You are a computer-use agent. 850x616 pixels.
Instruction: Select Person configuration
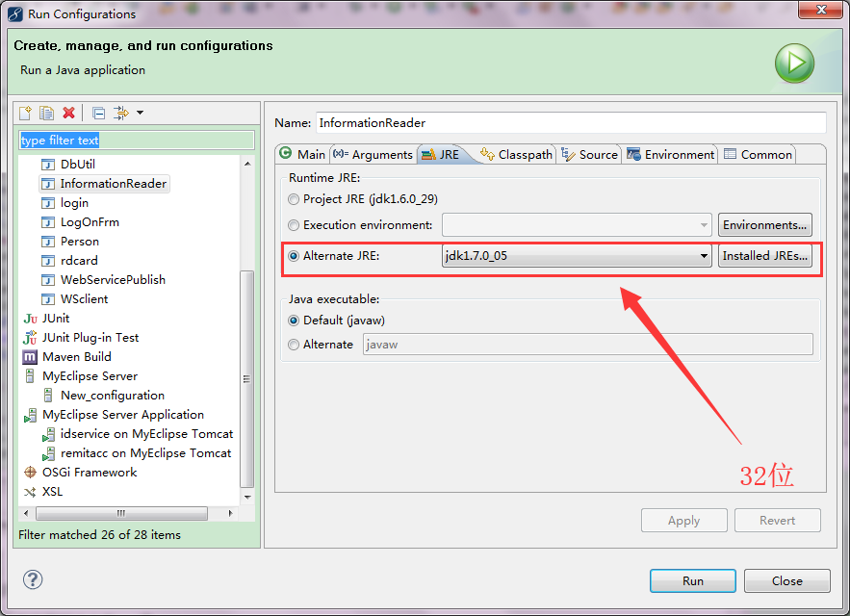[x=80, y=242]
